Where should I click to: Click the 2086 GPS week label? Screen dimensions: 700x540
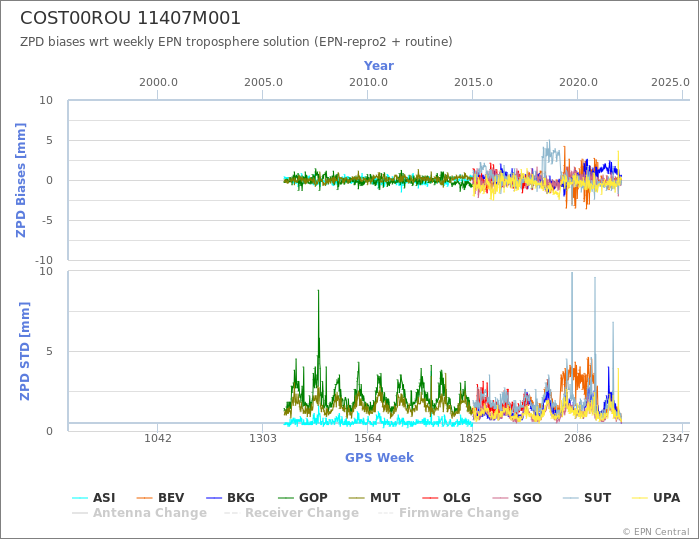pos(578,438)
